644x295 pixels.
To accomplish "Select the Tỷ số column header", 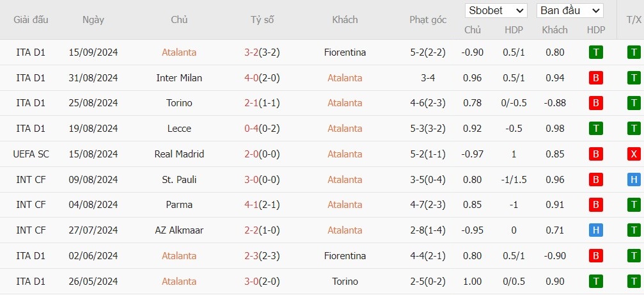I will [262, 20].
